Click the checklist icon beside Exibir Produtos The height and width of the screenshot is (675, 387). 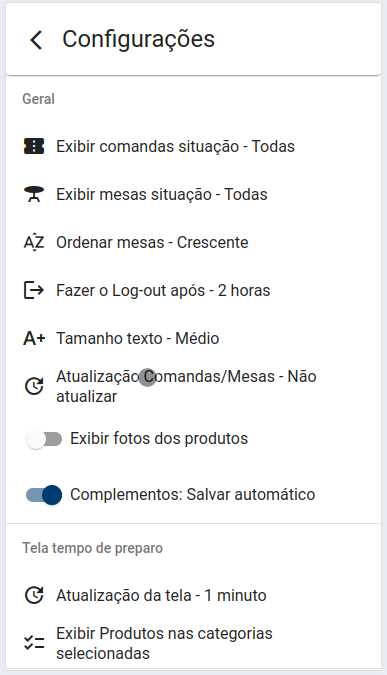click(x=34, y=643)
